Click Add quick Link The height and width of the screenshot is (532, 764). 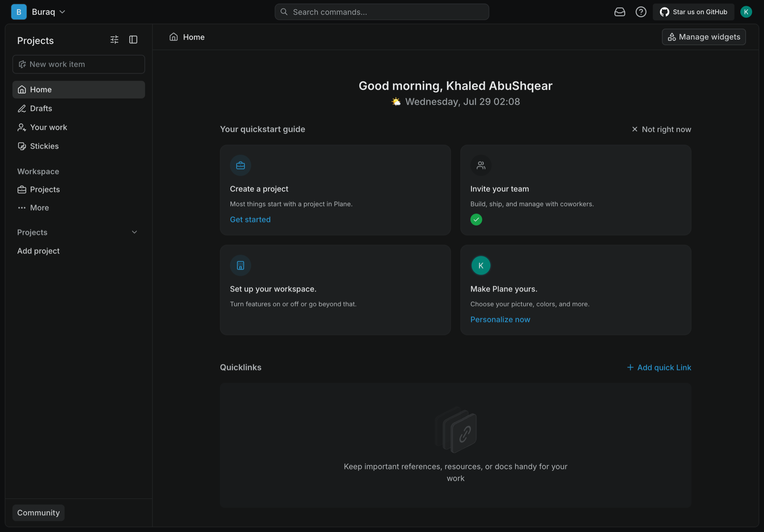659,367
